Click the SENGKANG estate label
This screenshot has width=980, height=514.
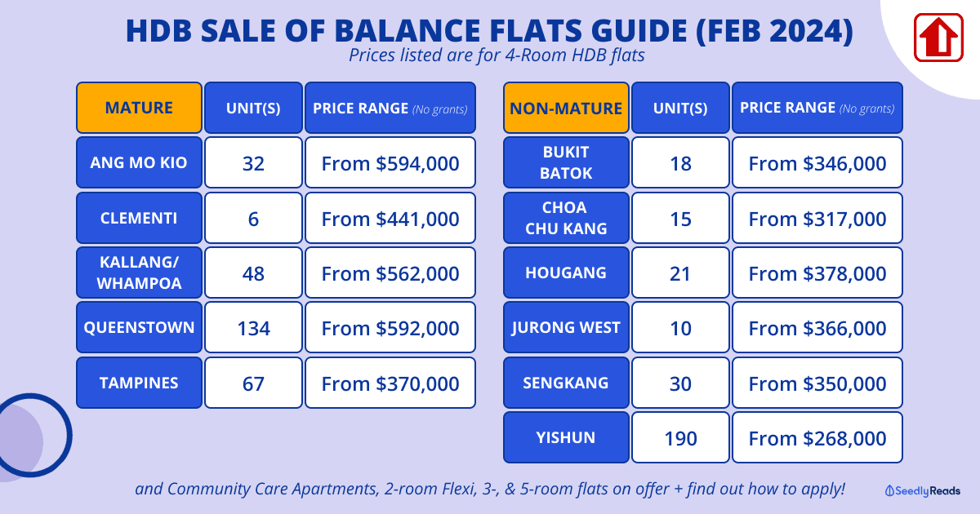[x=566, y=383]
